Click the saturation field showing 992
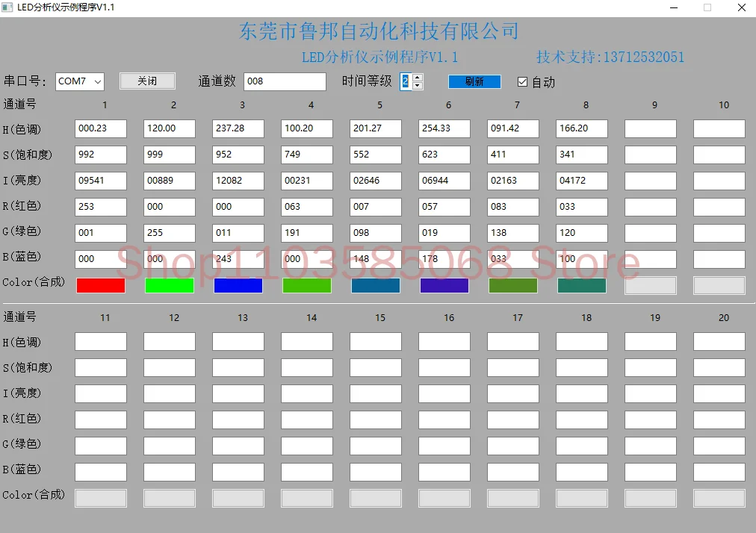This screenshot has height=533, width=756. pos(101,155)
